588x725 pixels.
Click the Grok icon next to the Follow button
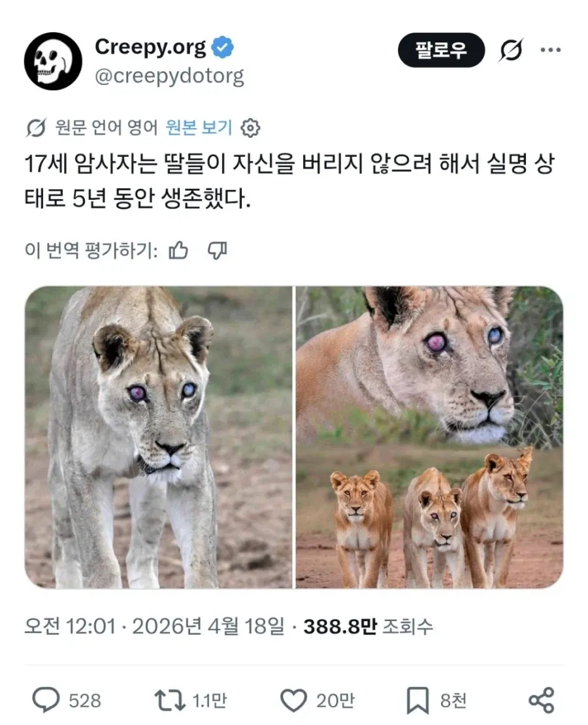coord(512,48)
